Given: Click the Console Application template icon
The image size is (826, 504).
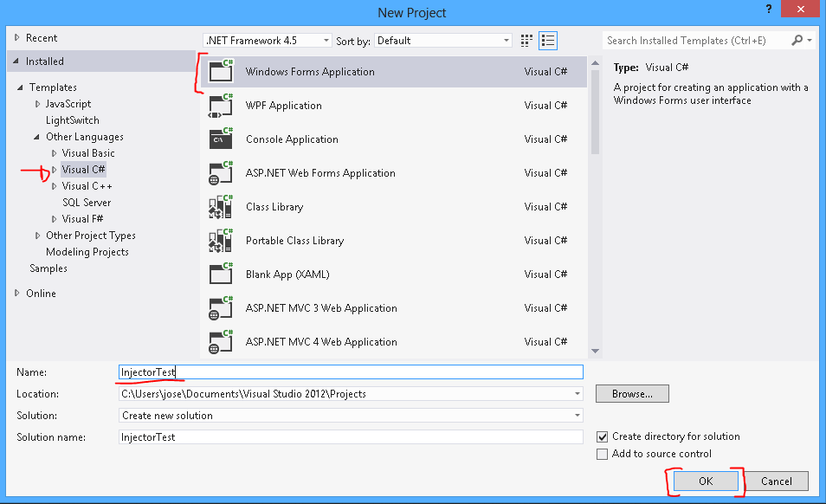Looking at the screenshot, I should (x=222, y=139).
